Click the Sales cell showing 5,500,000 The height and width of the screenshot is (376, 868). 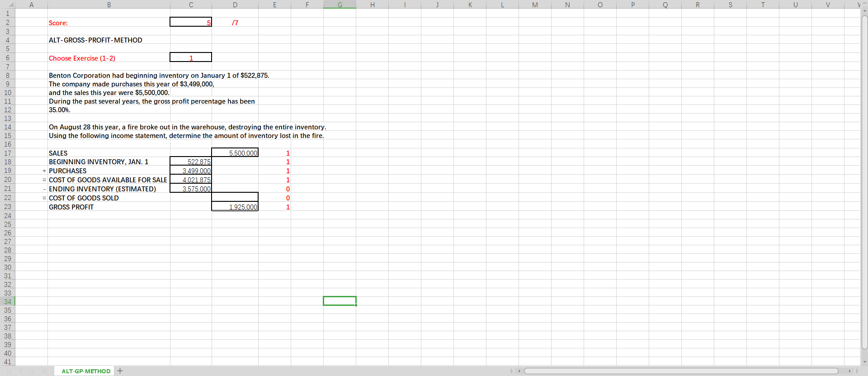[x=235, y=152]
